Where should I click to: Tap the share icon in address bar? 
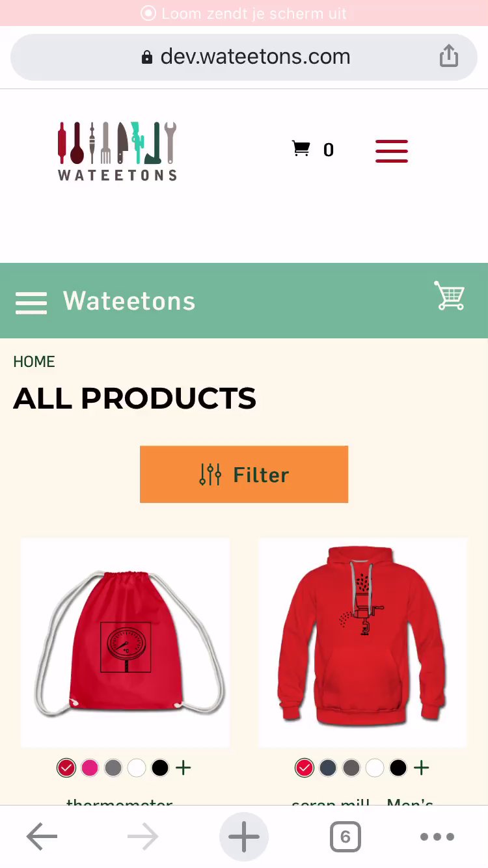tap(449, 57)
